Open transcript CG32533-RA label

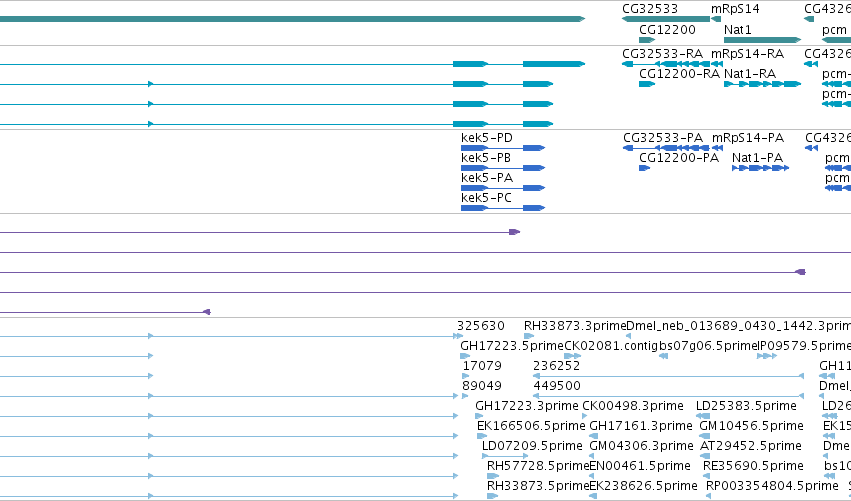pos(662,54)
